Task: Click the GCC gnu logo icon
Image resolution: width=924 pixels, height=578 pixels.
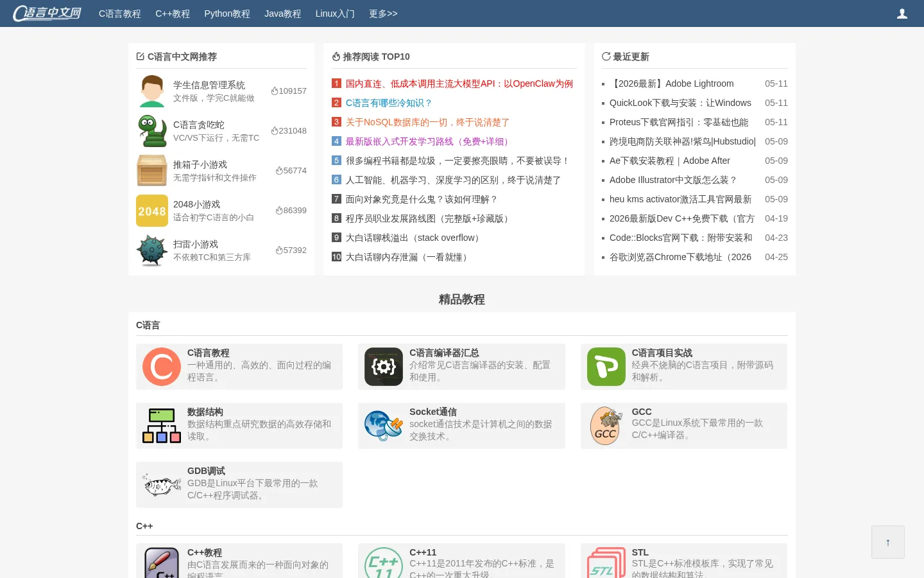Action: pyautogui.click(x=606, y=426)
